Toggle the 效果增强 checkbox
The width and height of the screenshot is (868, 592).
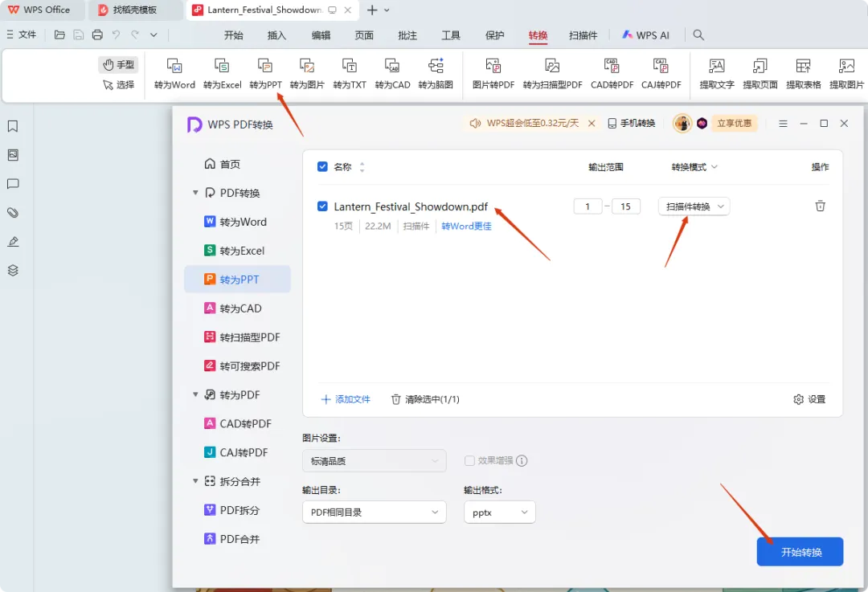469,460
